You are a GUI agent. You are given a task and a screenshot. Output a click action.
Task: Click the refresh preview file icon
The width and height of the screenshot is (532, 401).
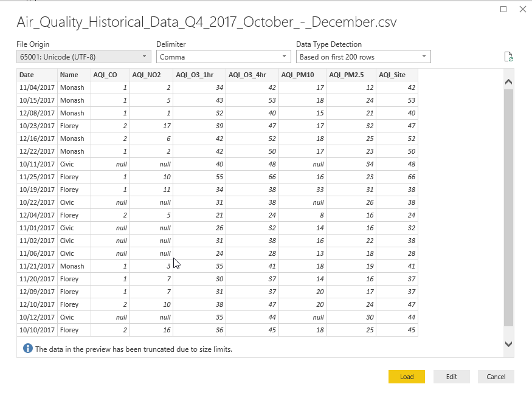(509, 57)
